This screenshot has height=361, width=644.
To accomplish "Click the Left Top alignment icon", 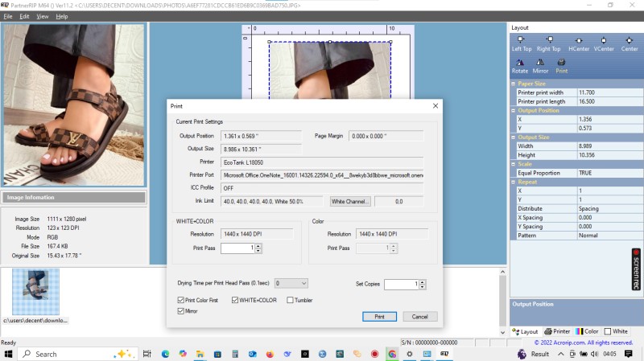I will click(x=521, y=39).
